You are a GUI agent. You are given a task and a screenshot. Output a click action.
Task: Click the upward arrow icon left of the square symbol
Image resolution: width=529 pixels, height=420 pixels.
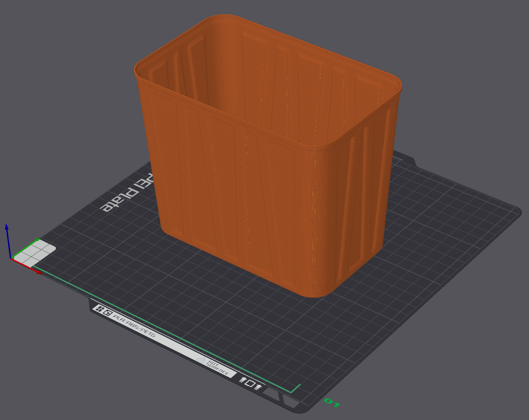click(243, 379)
